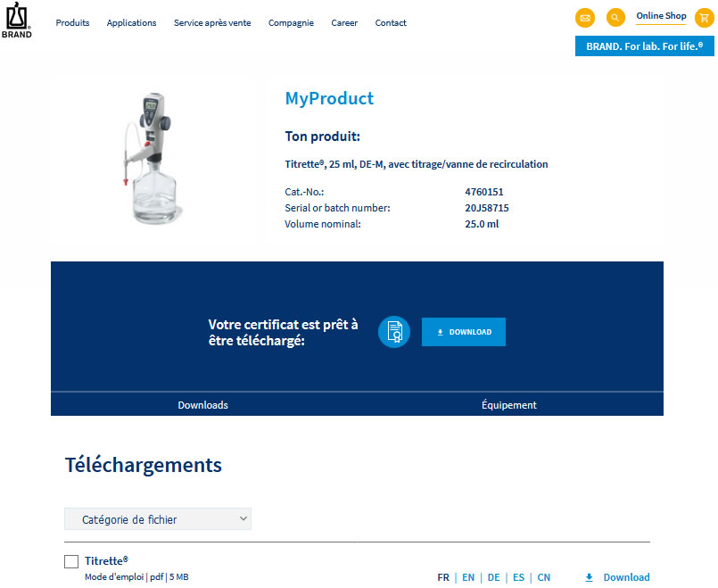Click the round certificate icon

pyautogui.click(x=394, y=332)
